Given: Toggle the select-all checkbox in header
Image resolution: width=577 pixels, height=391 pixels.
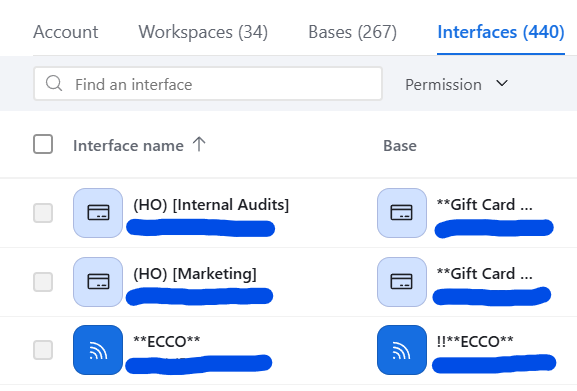Looking at the screenshot, I should coord(43,144).
